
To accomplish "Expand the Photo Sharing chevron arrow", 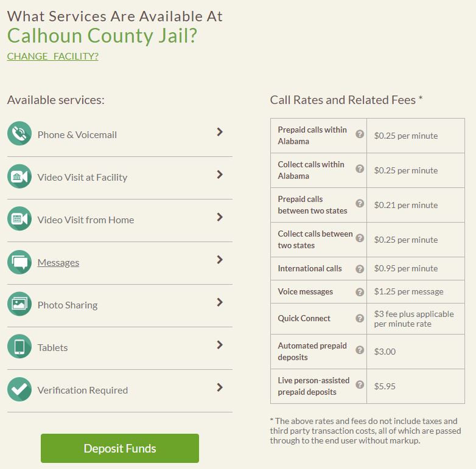I will (x=220, y=302).
